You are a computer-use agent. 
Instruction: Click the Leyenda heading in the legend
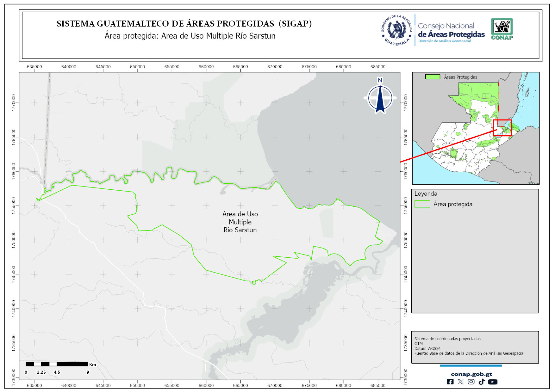[x=426, y=194]
